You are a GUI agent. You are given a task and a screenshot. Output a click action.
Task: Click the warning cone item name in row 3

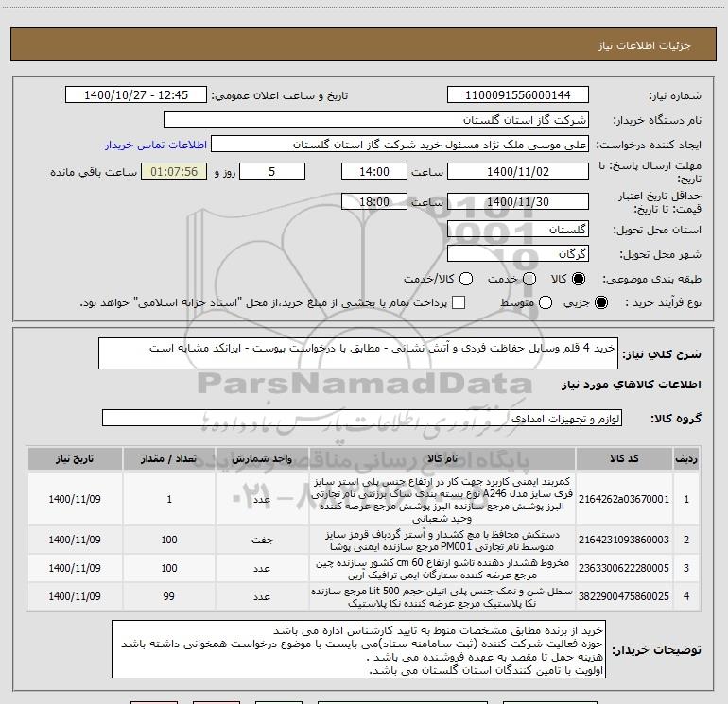click(442, 569)
